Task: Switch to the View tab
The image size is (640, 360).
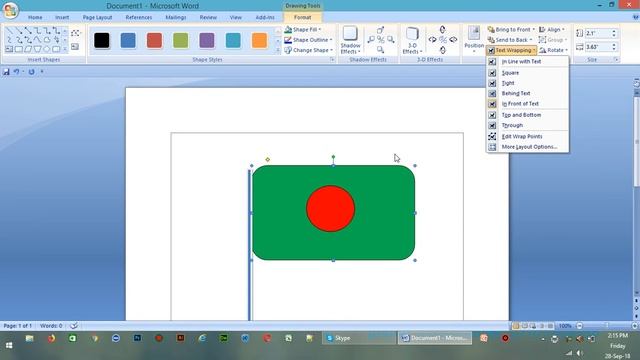Action: click(236, 18)
